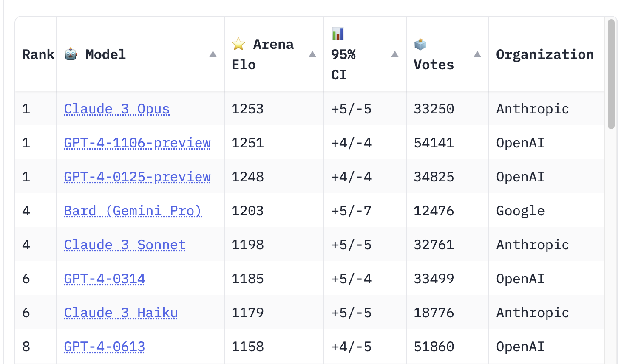Click the Rank column header

point(38,54)
